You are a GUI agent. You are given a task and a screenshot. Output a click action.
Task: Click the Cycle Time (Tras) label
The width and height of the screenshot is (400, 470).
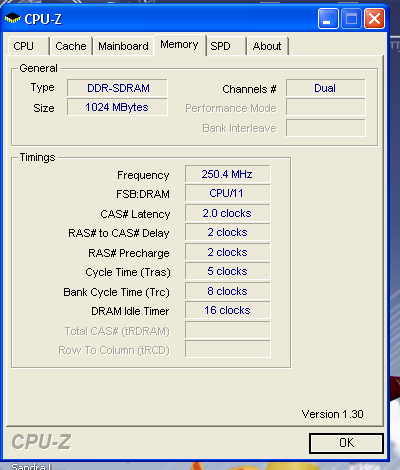coord(128,272)
